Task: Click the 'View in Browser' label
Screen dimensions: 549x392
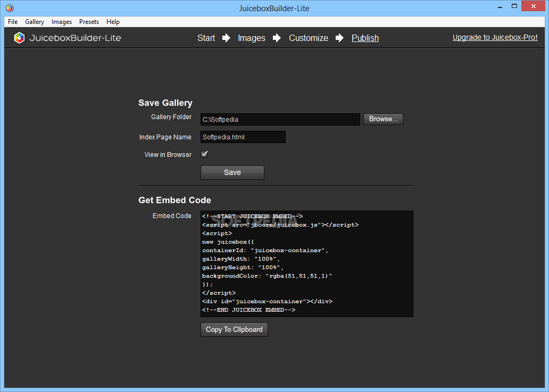Action: coord(168,155)
